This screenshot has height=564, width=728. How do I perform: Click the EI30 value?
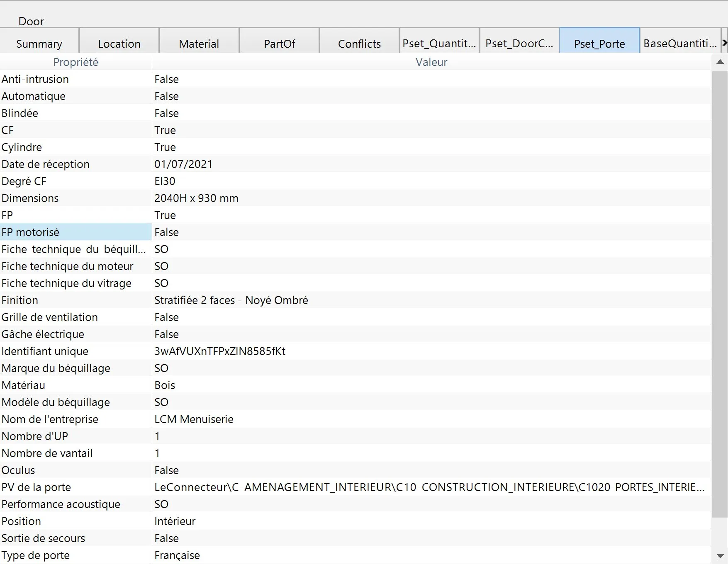[x=165, y=181]
